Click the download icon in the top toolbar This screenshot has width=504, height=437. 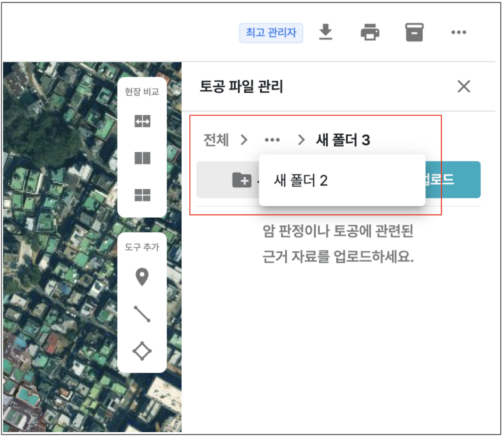coord(325,32)
